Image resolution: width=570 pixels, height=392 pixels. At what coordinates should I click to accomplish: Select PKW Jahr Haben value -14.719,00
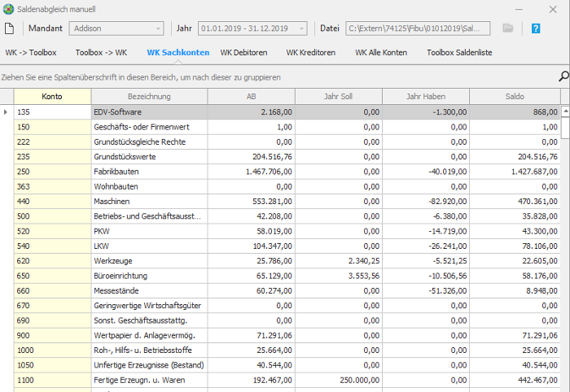[x=426, y=231]
